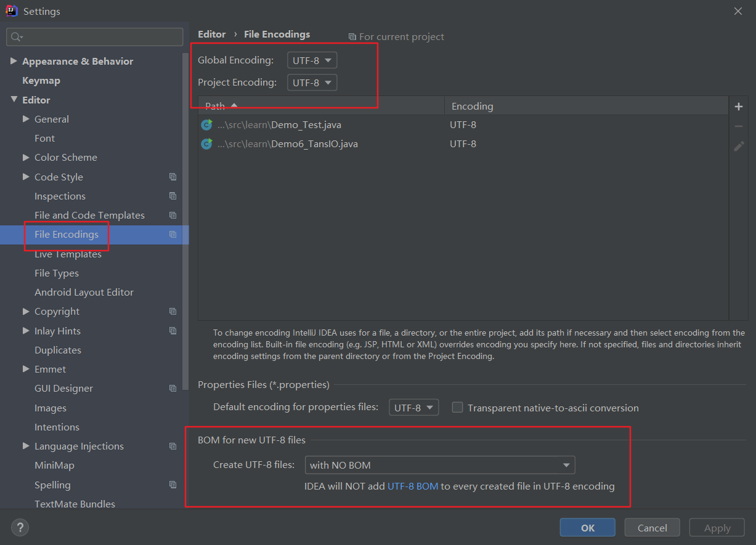Click the Apply button
Screen dimensions: 756x545
click(x=717, y=528)
